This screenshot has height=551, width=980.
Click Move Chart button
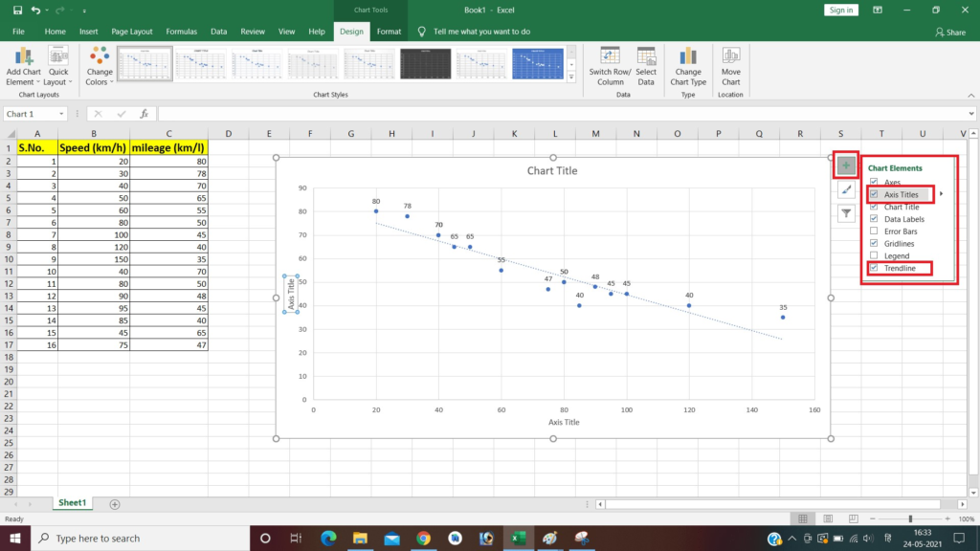coord(730,67)
